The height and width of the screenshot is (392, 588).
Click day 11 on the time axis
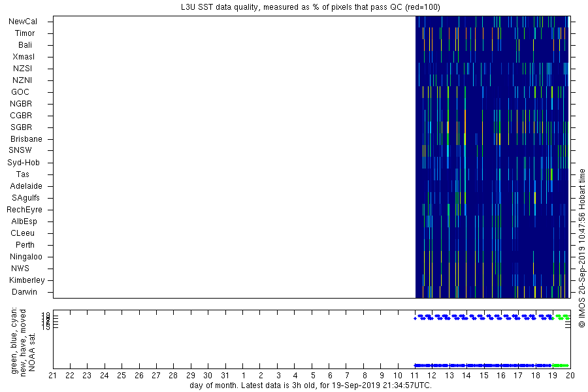point(415,376)
